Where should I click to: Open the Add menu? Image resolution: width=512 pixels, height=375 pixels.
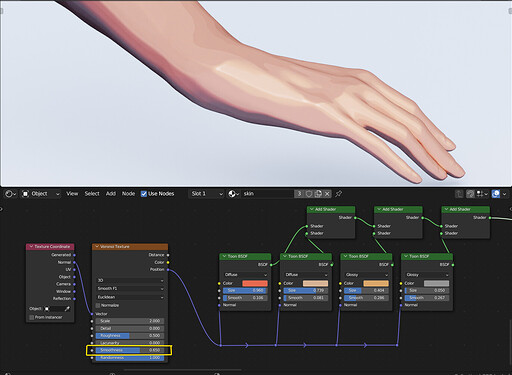pos(111,194)
